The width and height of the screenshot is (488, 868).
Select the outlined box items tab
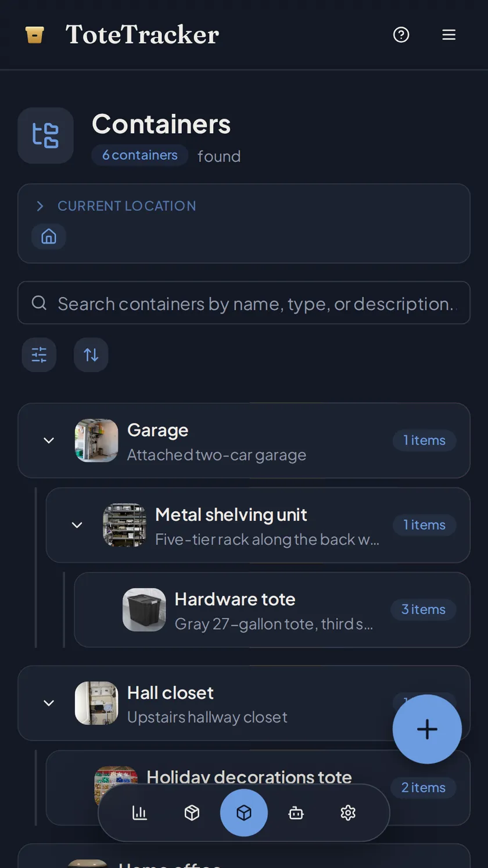[x=192, y=813]
